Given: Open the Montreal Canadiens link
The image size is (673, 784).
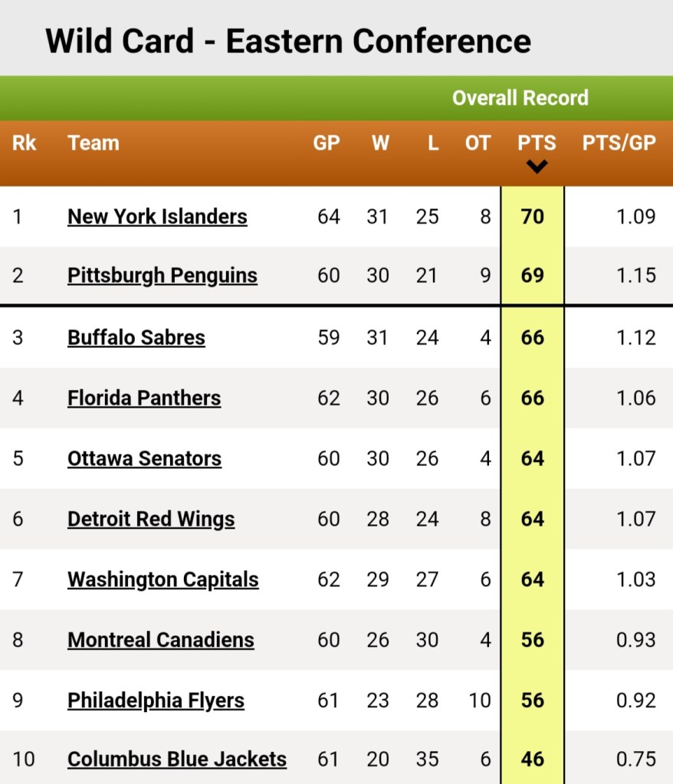Looking at the screenshot, I should (161, 641).
